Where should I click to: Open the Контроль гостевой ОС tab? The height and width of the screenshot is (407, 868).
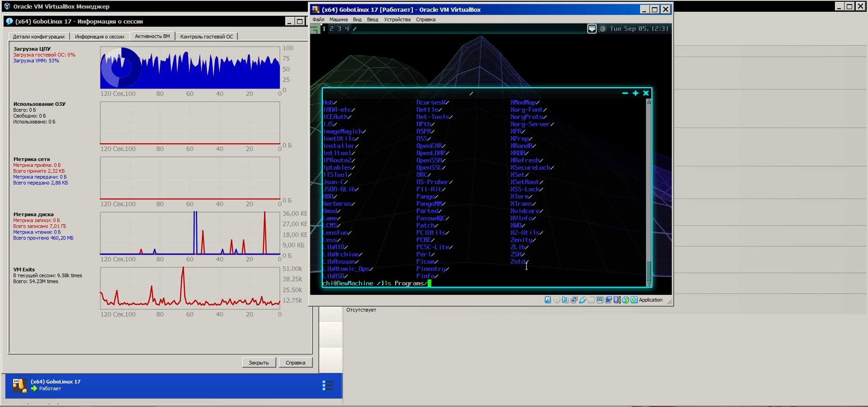click(x=207, y=37)
